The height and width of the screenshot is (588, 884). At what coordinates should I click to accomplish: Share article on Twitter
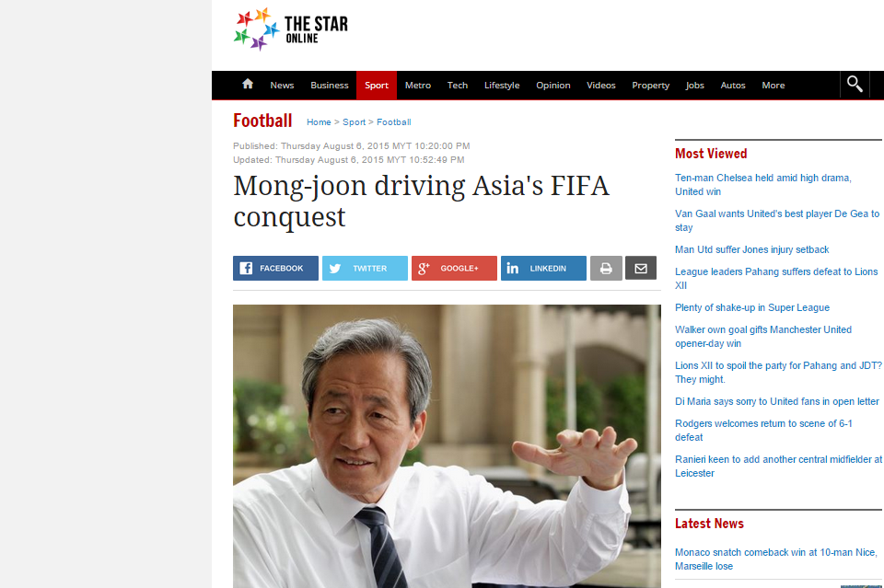click(365, 268)
